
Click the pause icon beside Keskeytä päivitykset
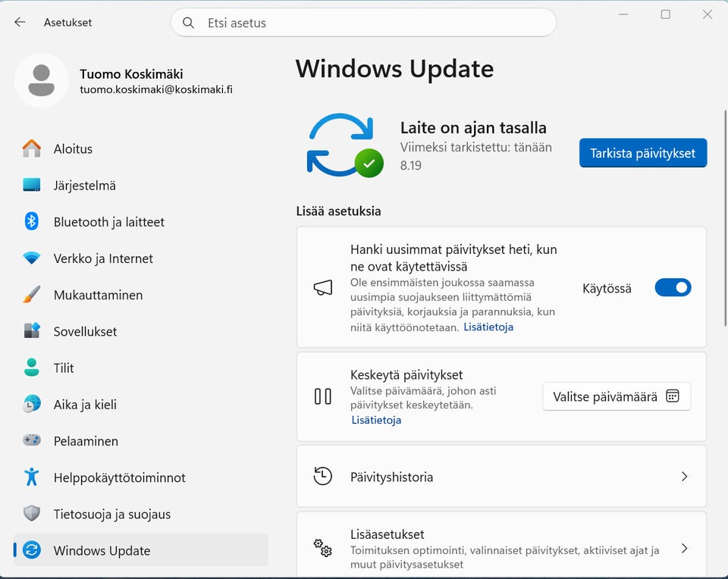point(323,396)
